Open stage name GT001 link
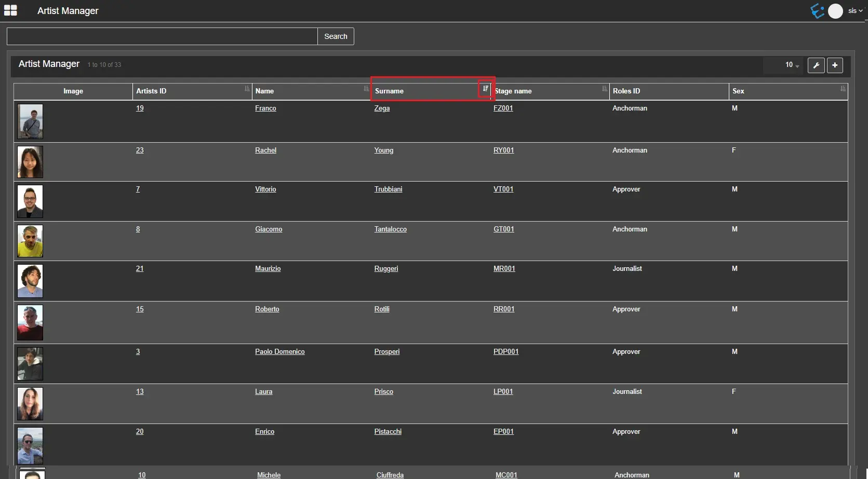Image resolution: width=868 pixels, height=479 pixels. [503, 229]
